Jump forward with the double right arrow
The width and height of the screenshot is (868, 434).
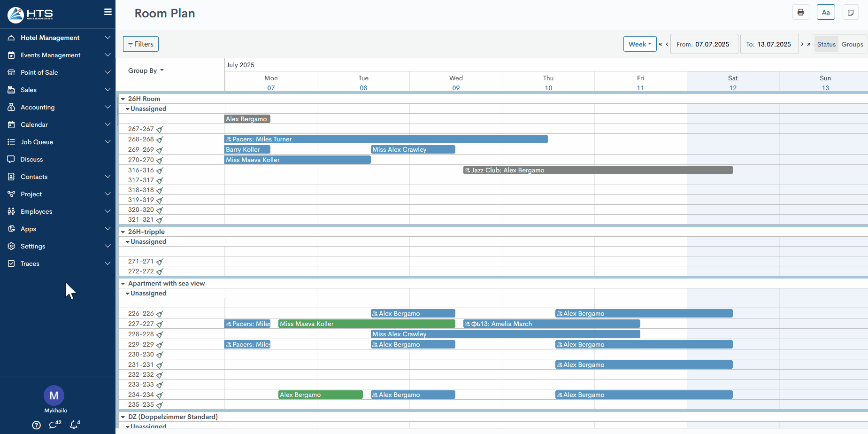coord(809,44)
